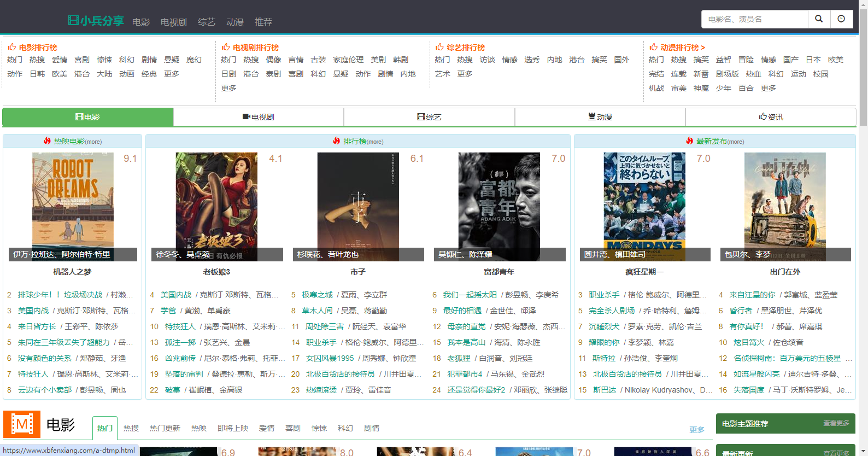The width and height of the screenshot is (868, 456).
Task: Switch to the 资讯 tab
Action: pyautogui.click(x=771, y=117)
